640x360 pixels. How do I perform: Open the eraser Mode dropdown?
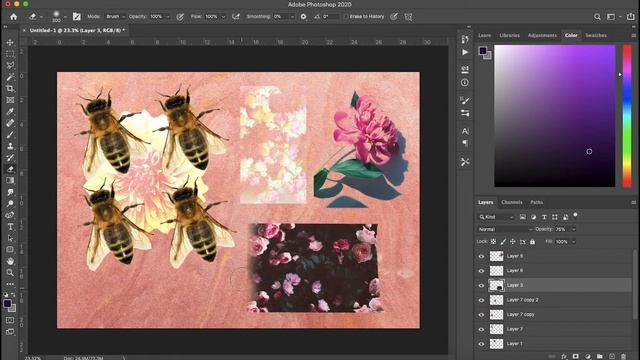click(x=115, y=17)
